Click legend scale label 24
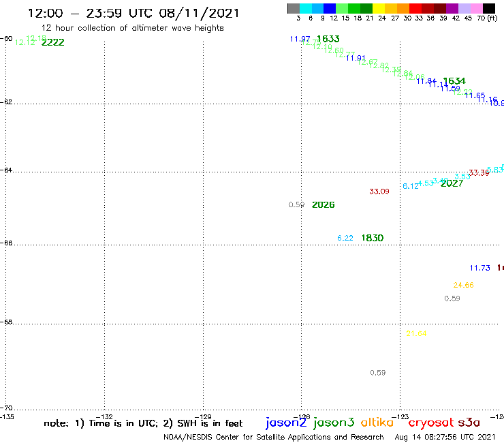Screen dimensions: 504x443 click(382, 18)
